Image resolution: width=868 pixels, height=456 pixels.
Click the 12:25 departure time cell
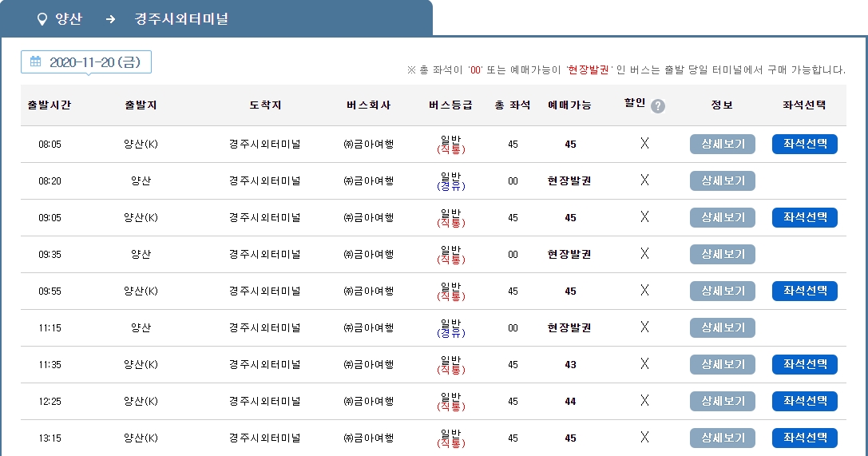(x=50, y=402)
